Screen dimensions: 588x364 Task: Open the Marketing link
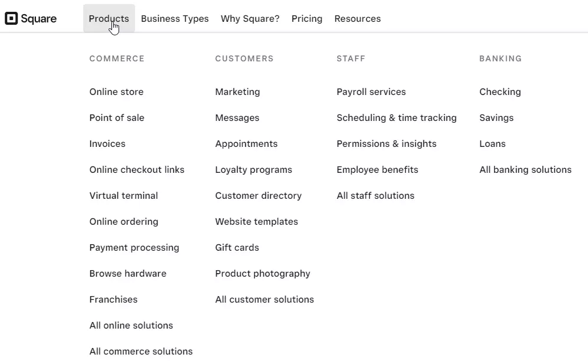[x=237, y=92]
